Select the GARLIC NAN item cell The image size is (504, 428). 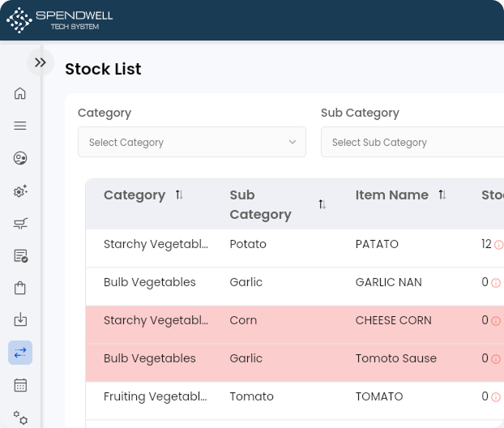click(x=388, y=282)
